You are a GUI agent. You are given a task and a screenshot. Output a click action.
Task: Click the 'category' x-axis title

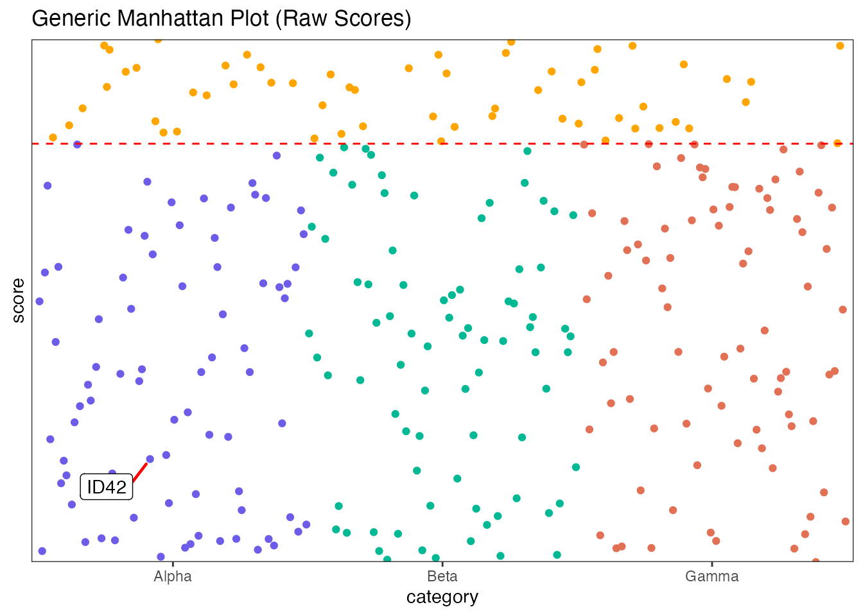pyautogui.click(x=442, y=597)
